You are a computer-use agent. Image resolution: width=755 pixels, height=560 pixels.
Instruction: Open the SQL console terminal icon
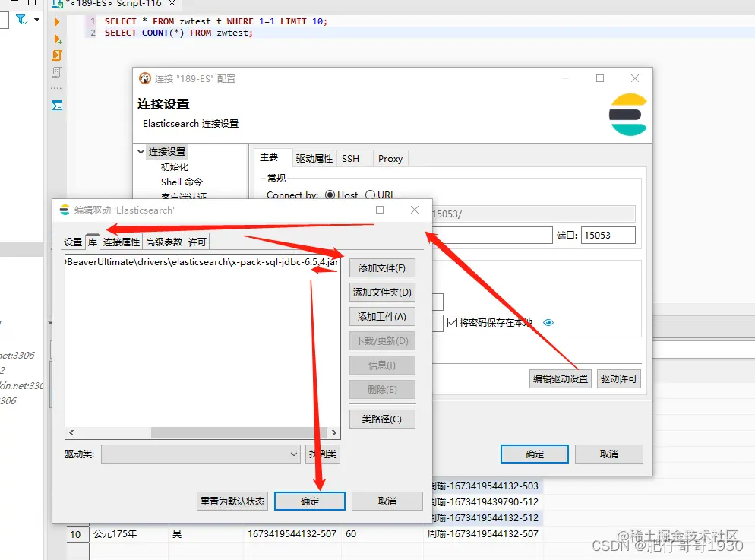[57, 106]
